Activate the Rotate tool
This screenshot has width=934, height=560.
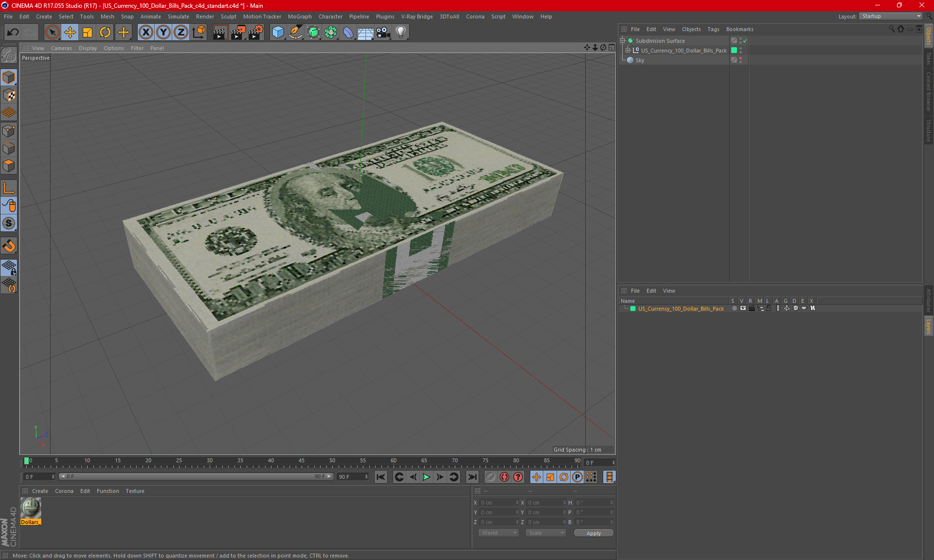tap(105, 33)
